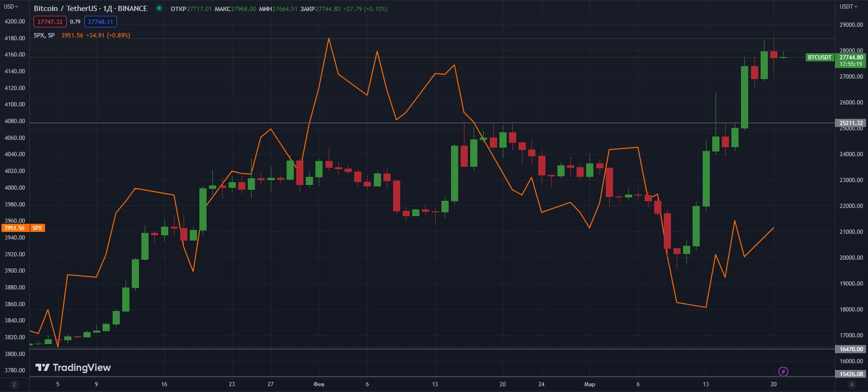Click the МИН 27664.51 low value
Screen dimensions: 868x392
(x=278, y=9)
